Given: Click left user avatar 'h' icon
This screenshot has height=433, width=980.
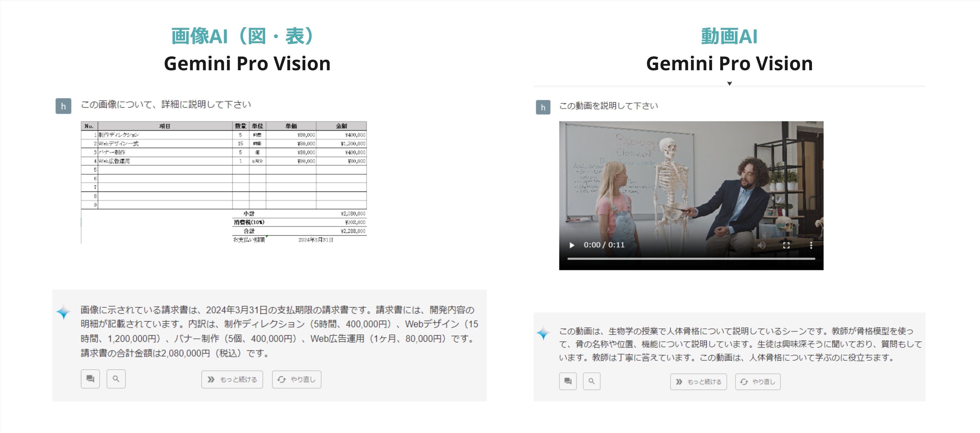Looking at the screenshot, I should [64, 106].
